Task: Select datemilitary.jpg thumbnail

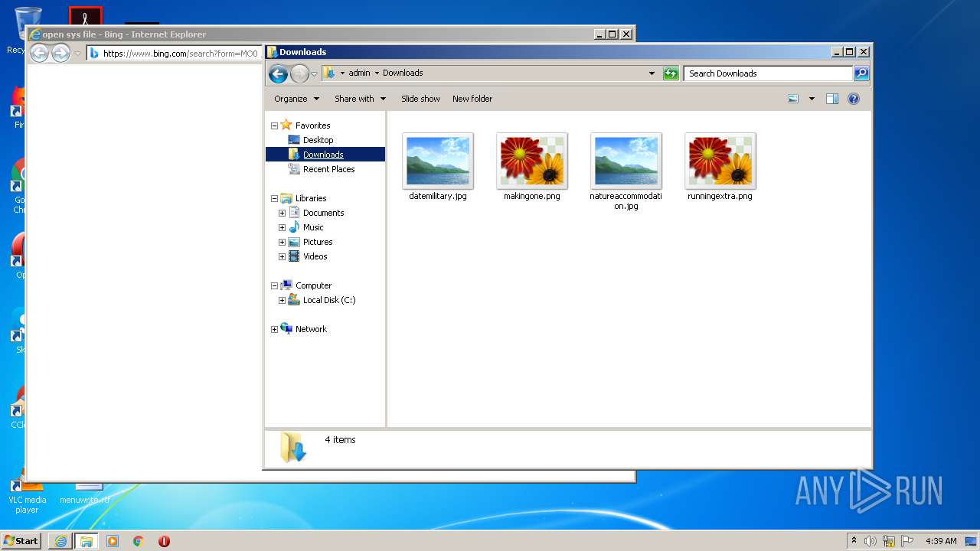Action: (x=438, y=161)
